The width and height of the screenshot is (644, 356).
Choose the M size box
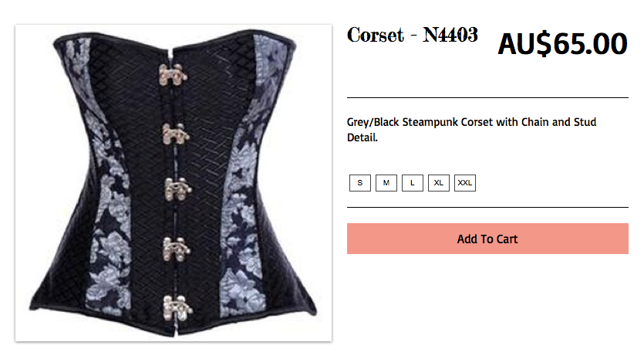(386, 183)
